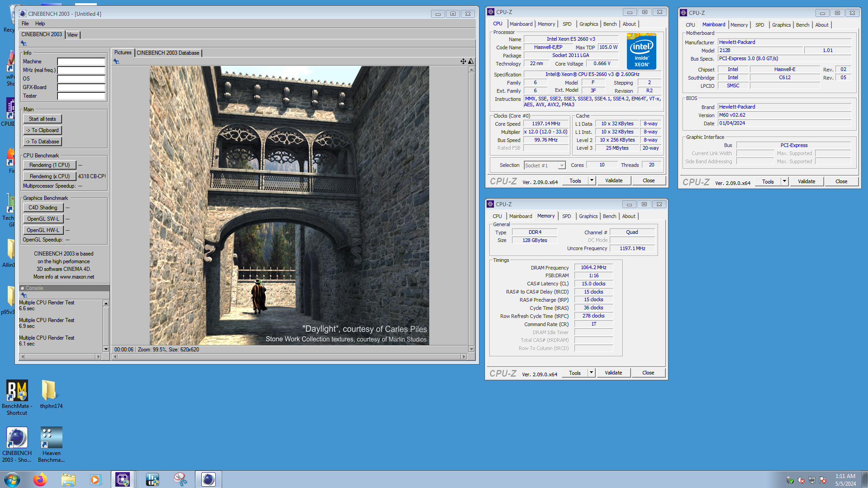
Task: Click console scrollbar down arrow
Action: (106, 349)
